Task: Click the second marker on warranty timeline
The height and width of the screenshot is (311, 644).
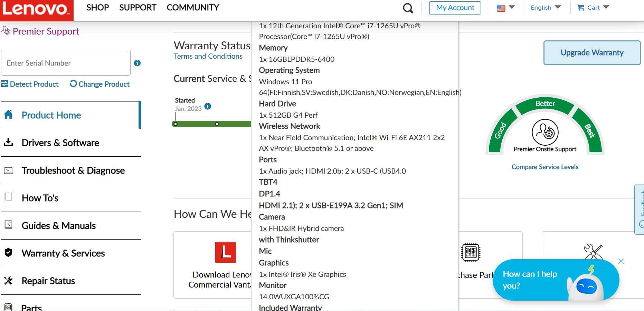Action: point(217,124)
